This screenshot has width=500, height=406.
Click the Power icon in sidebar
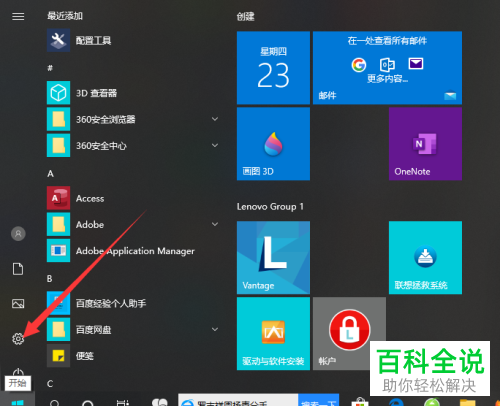(x=18, y=372)
